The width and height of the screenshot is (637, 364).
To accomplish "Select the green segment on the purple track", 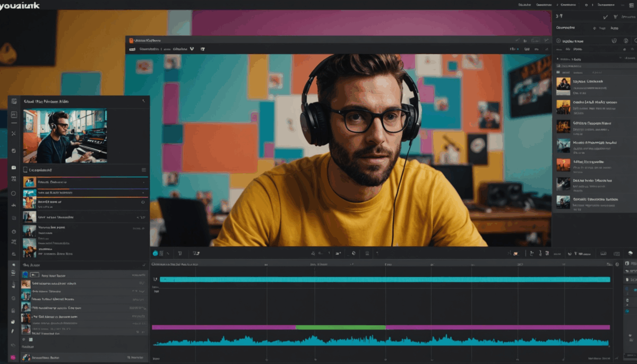I will 340,327.
